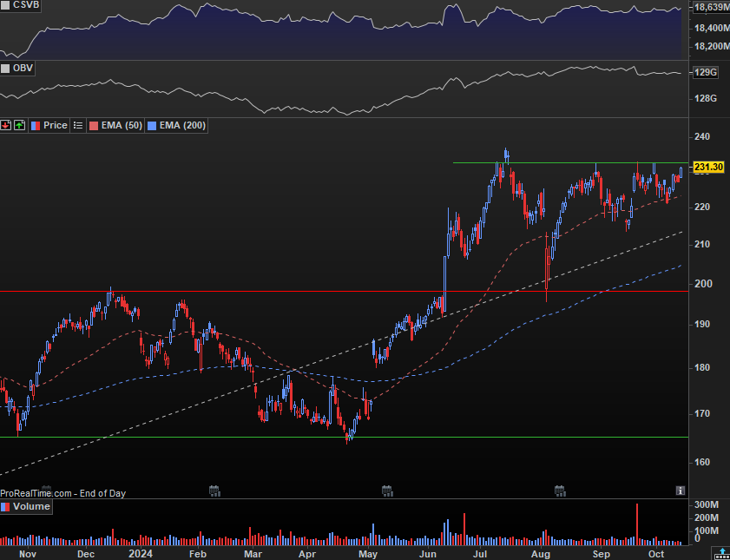The image size is (730, 560).
Task: Click the OBV indicator color square
Action: [x=5, y=69]
